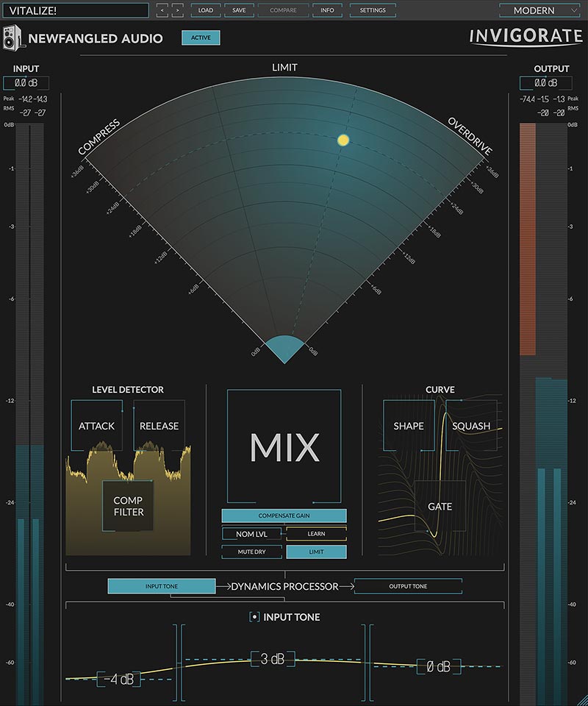The width and height of the screenshot is (588, 706).
Task: Disable COMPENSATE GAIN
Action: (284, 516)
